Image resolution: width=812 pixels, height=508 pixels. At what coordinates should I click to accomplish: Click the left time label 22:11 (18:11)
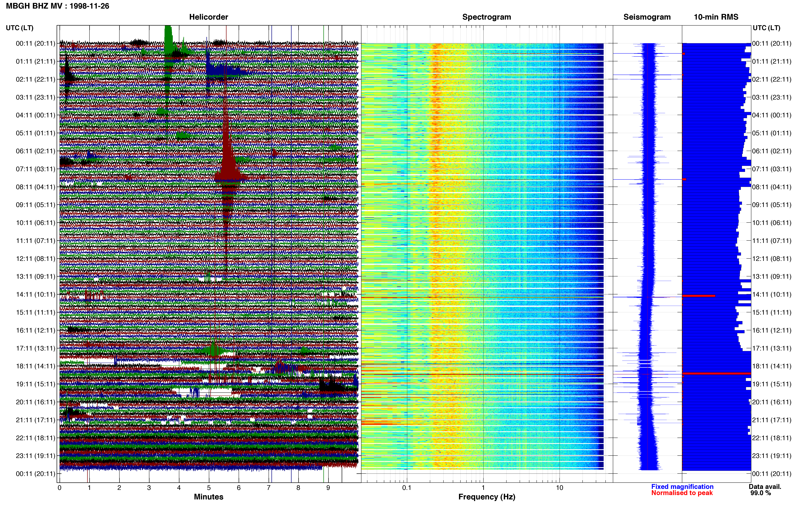pos(36,438)
